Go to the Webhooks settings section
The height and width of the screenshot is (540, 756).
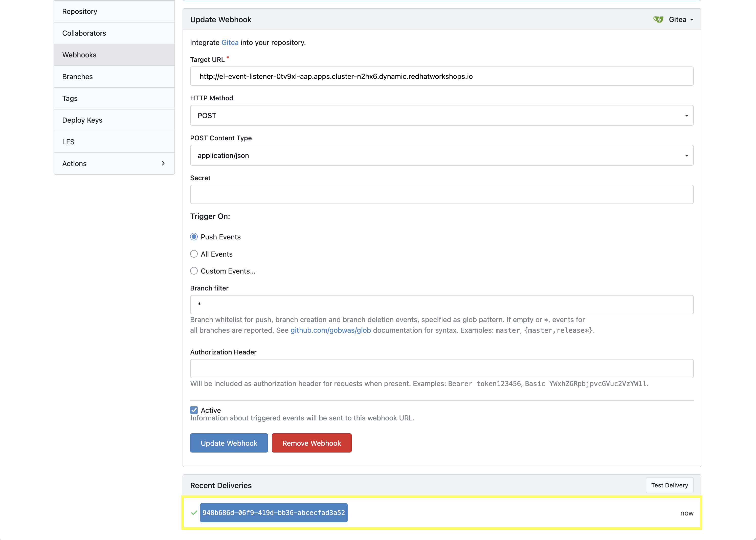[79, 55]
